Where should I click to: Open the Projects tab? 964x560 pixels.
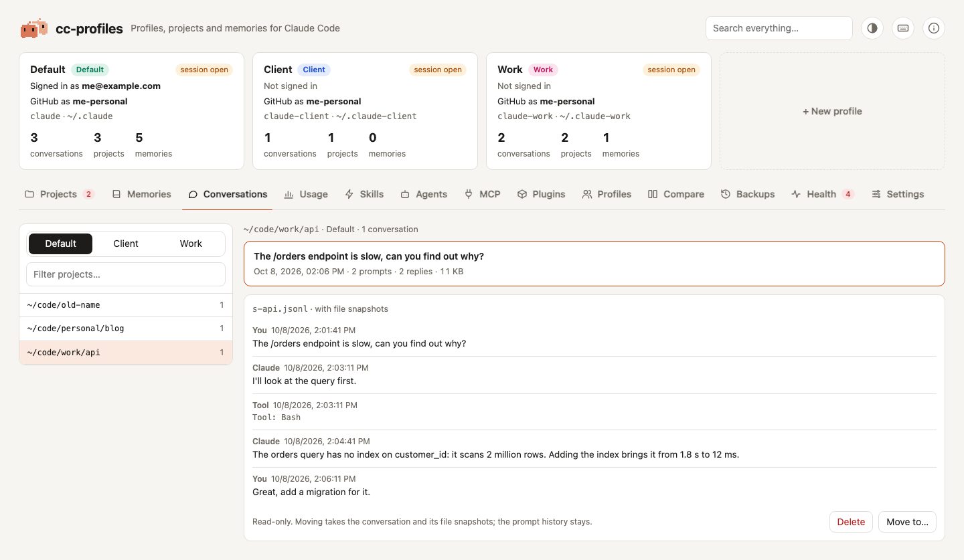[x=59, y=194]
